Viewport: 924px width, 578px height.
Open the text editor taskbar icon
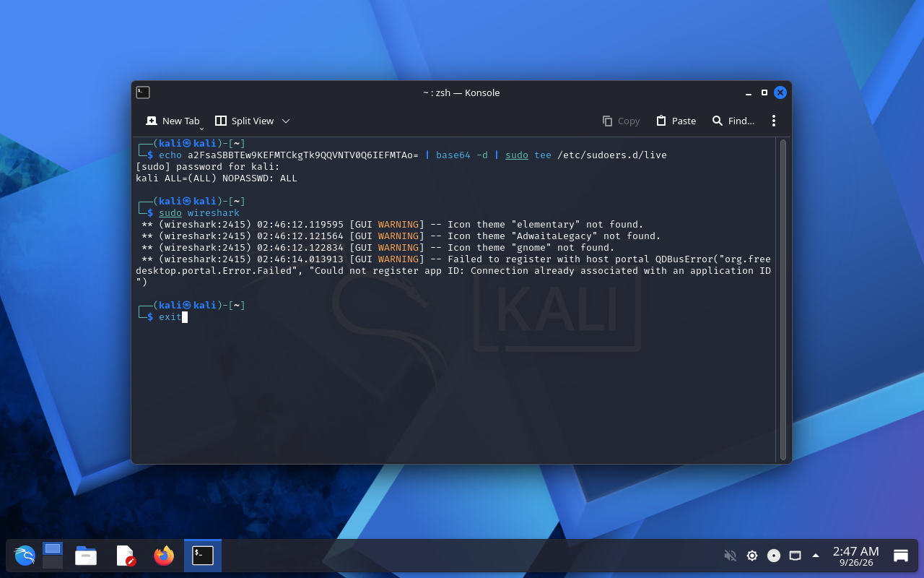pyautogui.click(x=126, y=556)
